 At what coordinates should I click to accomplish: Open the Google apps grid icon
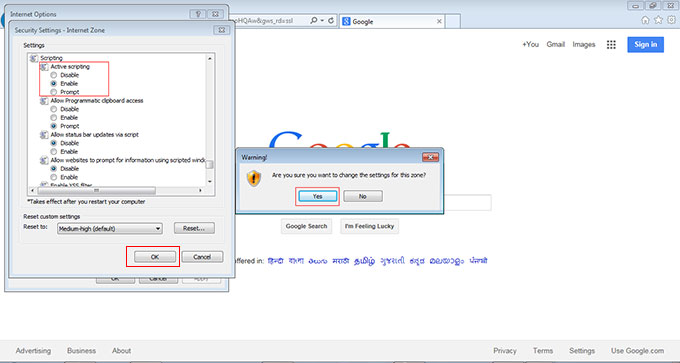[611, 45]
